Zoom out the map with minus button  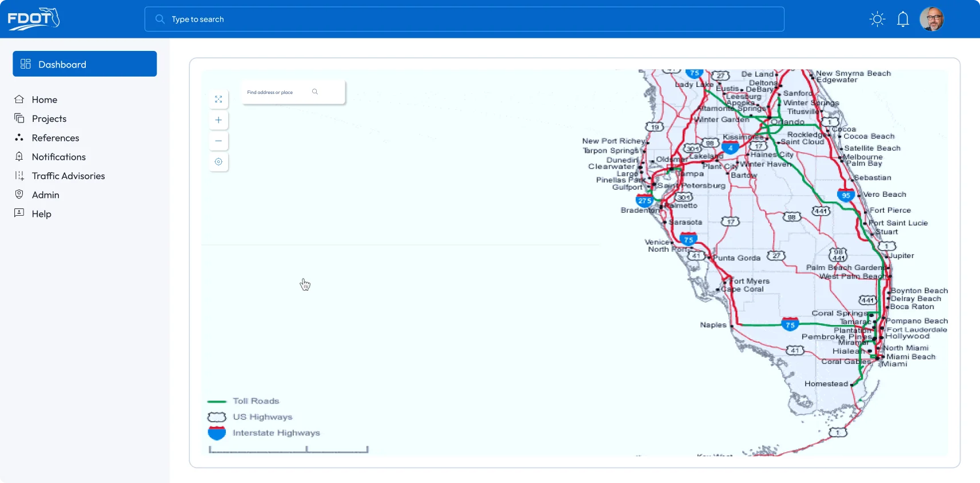point(218,141)
